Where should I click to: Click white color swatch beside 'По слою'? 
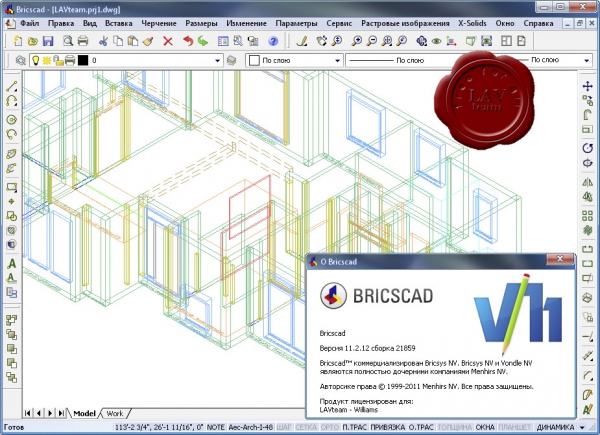tap(254, 60)
